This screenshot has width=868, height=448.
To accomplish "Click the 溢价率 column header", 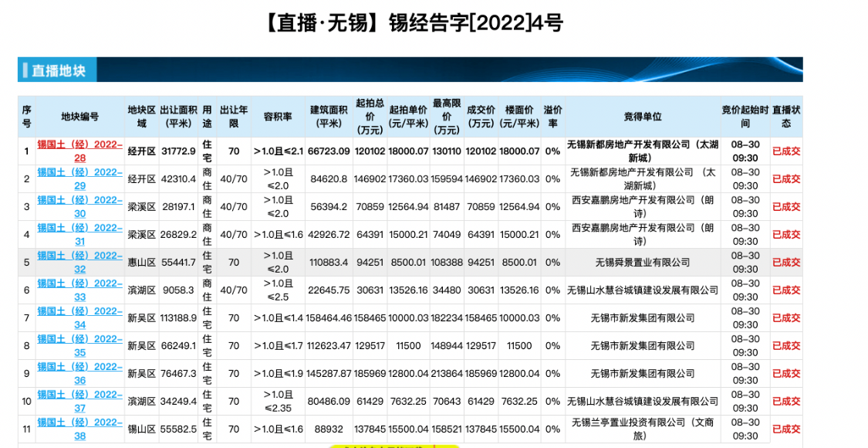I will pyautogui.click(x=552, y=117).
